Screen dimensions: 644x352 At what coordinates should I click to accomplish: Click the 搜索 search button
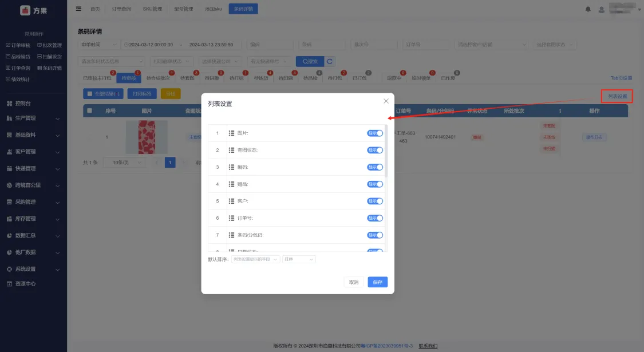coord(310,61)
